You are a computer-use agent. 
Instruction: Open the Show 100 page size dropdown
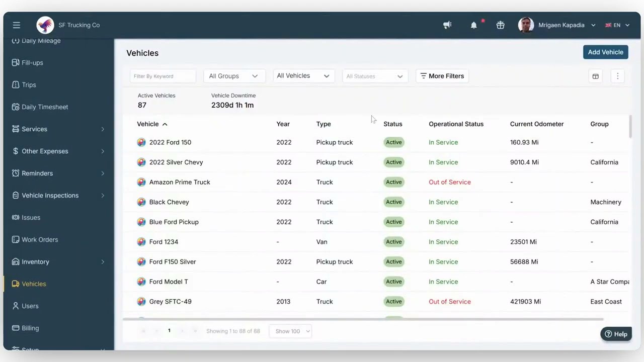click(290, 331)
